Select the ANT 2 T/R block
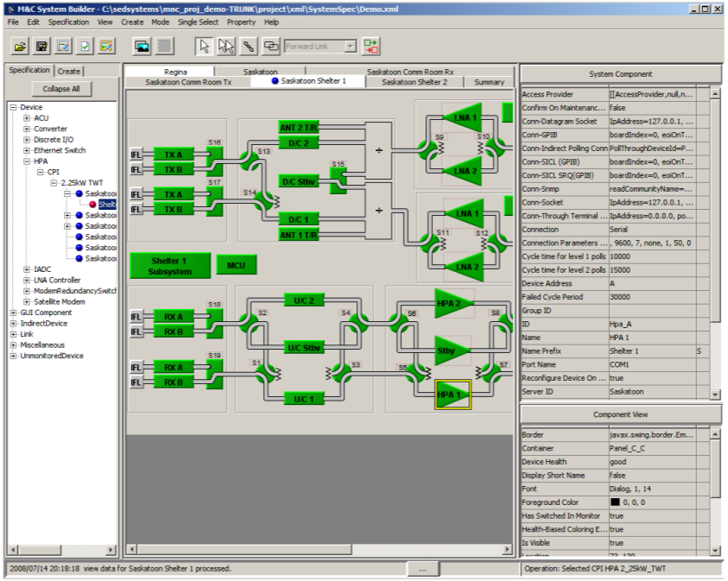Viewport: 728px width, 581px height. click(298, 128)
